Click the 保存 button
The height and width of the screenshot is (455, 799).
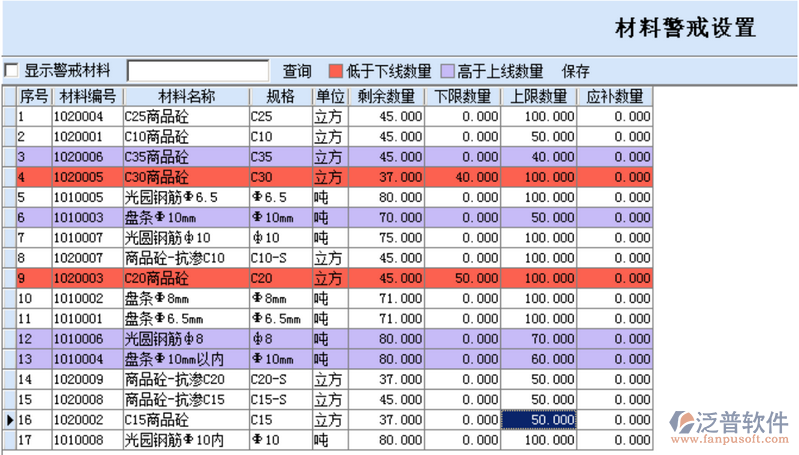click(x=576, y=71)
